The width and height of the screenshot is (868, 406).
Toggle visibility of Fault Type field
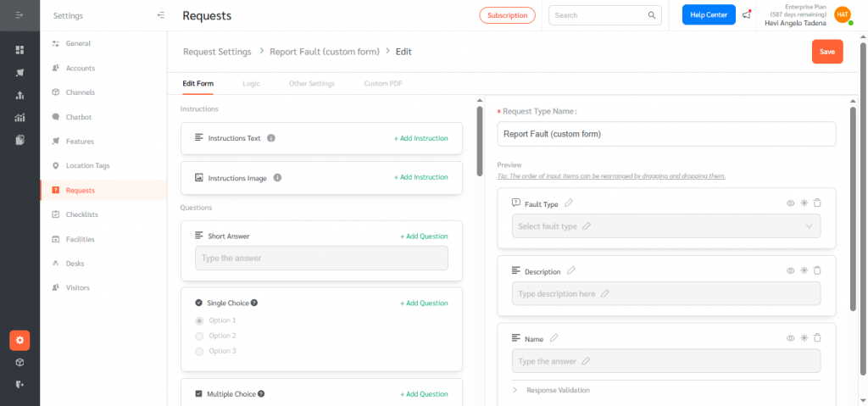[790, 203]
